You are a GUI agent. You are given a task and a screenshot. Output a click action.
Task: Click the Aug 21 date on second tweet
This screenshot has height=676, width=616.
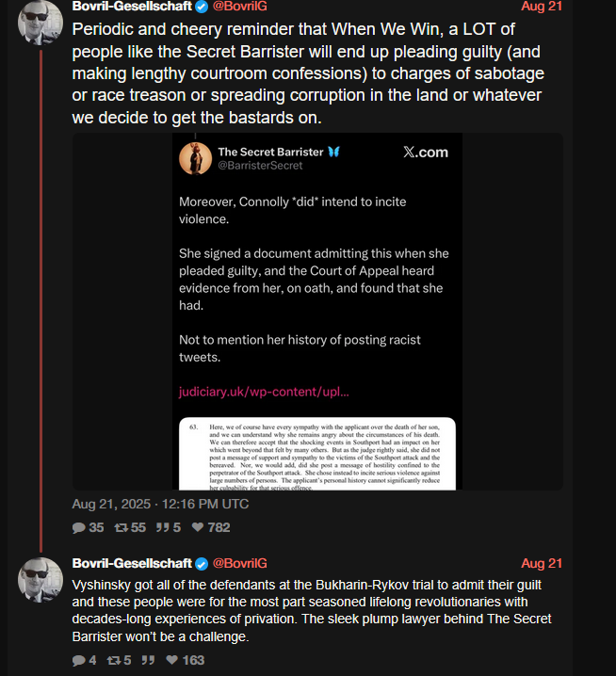542,563
